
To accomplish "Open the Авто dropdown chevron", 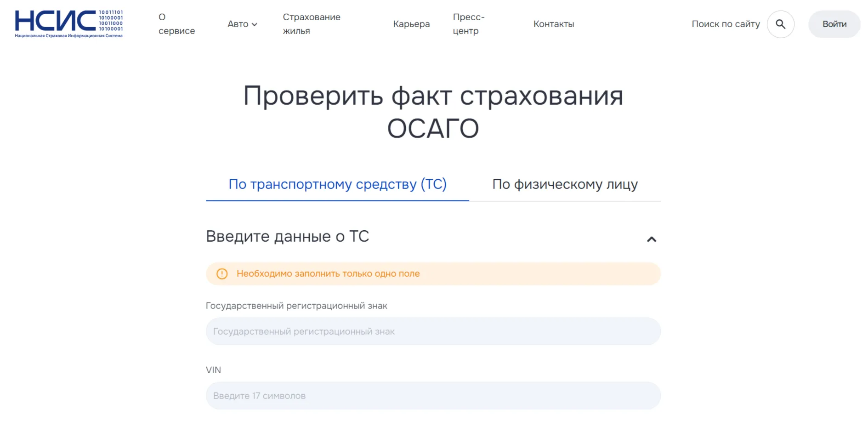I will click(x=255, y=24).
